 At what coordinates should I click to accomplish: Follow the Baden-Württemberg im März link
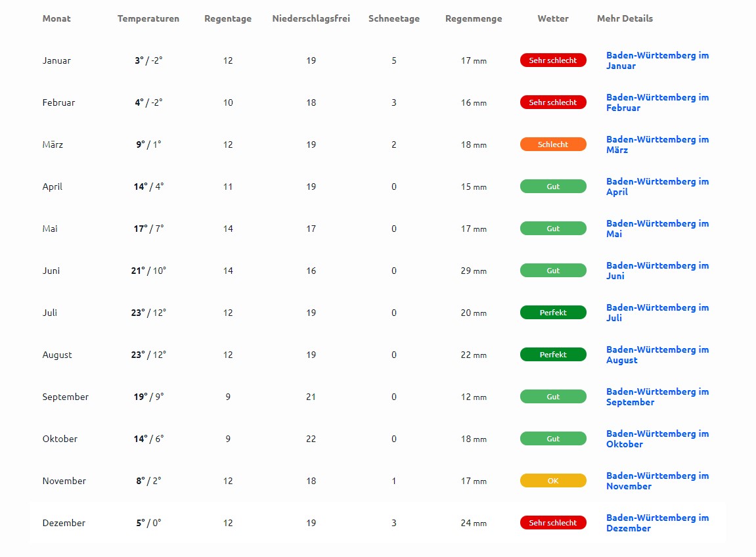coord(657,145)
